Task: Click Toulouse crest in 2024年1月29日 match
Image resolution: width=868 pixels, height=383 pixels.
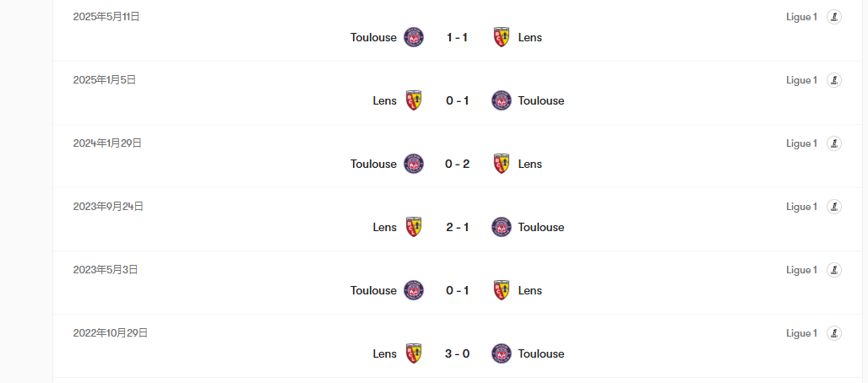Action: click(x=414, y=164)
